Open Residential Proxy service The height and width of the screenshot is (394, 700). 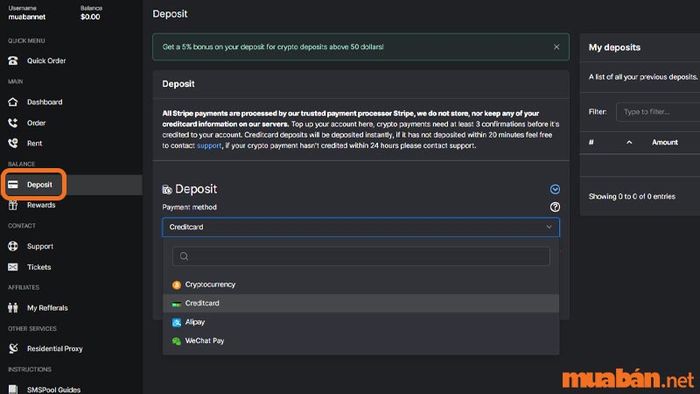(54, 348)
